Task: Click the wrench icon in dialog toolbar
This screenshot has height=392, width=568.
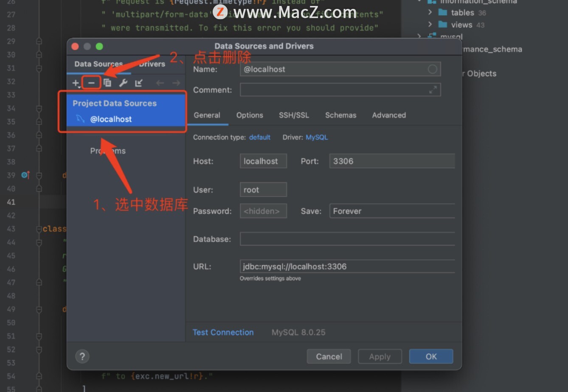Action: (x=123, y=83)
